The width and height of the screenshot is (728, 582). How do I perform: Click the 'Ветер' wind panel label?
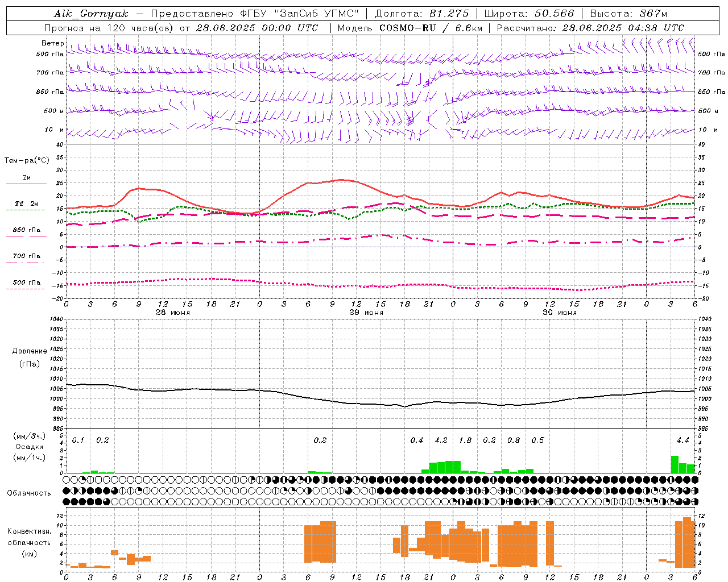tap(52, 43)
